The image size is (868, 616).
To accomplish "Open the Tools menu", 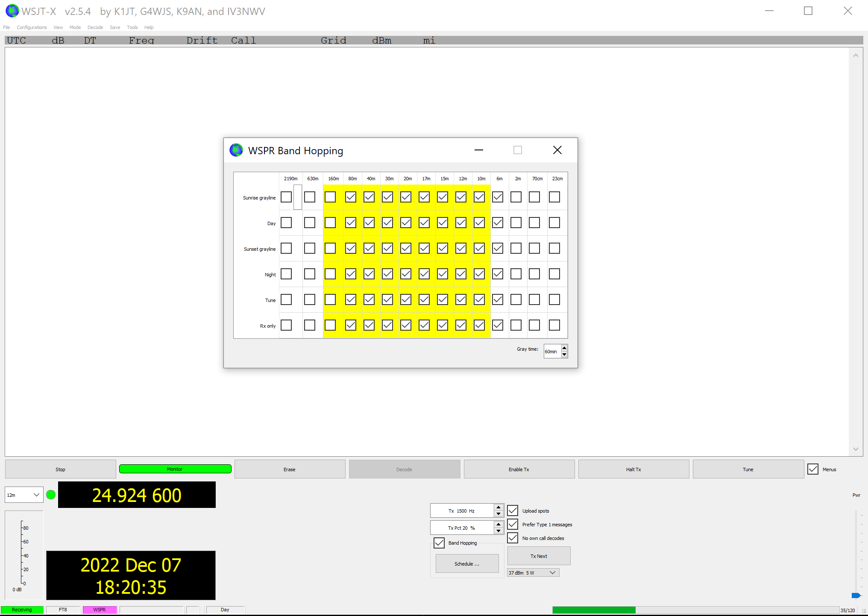I will click(x=132, y=27).
